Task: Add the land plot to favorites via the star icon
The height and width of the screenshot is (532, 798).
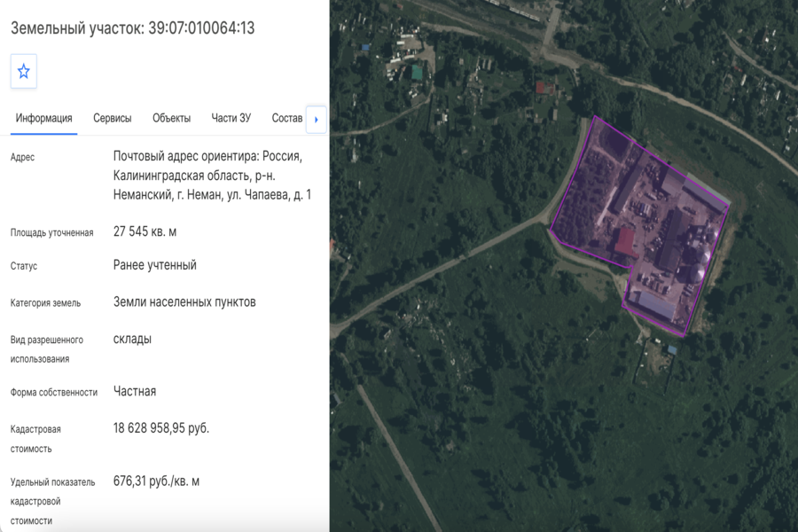Action: coord(23,71)
